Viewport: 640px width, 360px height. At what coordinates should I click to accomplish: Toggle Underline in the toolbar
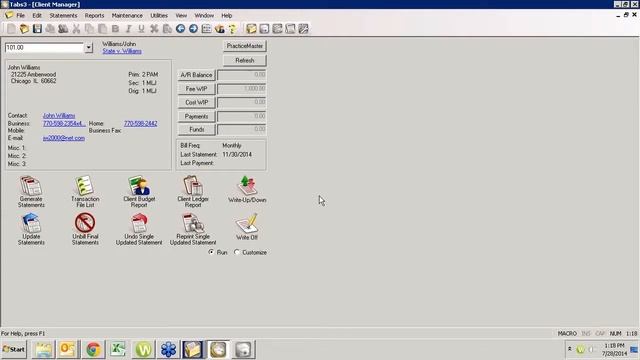pyautogui.click(x=141, y=29)
